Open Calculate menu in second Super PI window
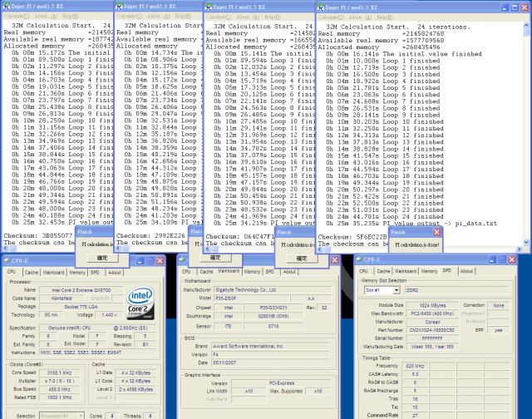Viewport: 532px width, 419px height. click(x=130, y=16)
